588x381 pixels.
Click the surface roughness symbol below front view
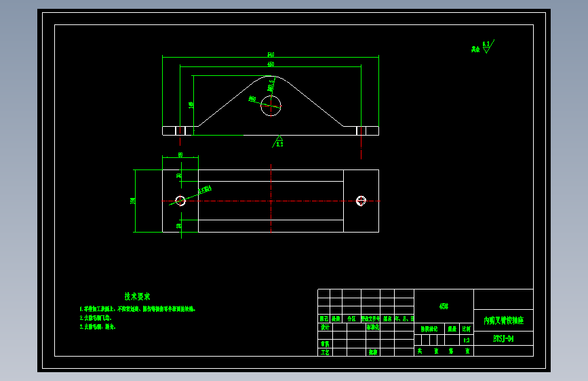(x=278, y=142)
